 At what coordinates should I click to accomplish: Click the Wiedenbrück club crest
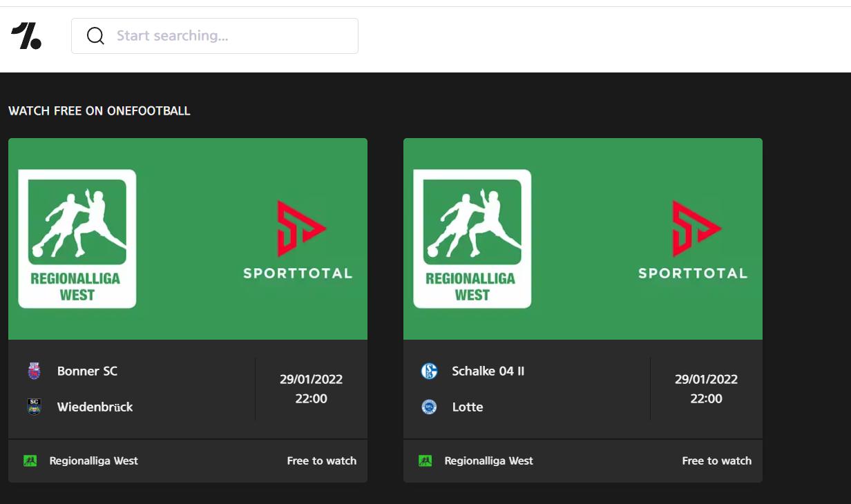34,407
